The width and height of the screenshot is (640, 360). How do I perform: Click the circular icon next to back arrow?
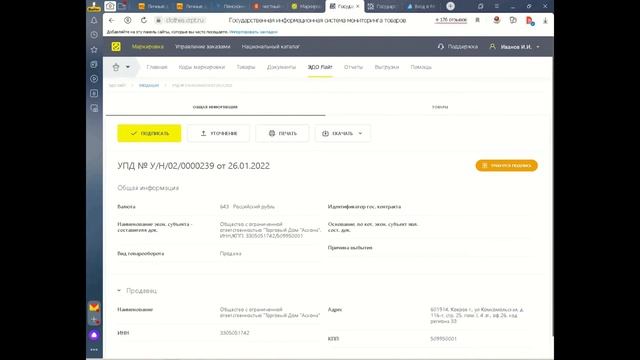[x=128, y=20]
